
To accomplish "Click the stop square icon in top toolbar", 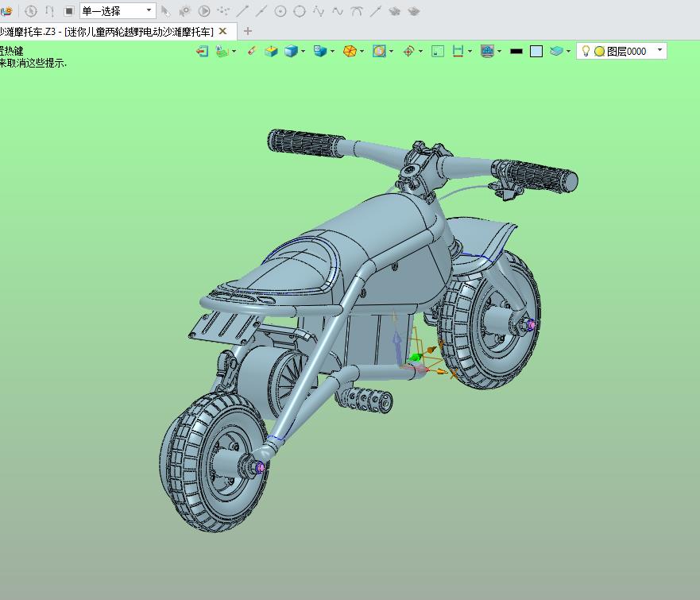I will [69, 11].
